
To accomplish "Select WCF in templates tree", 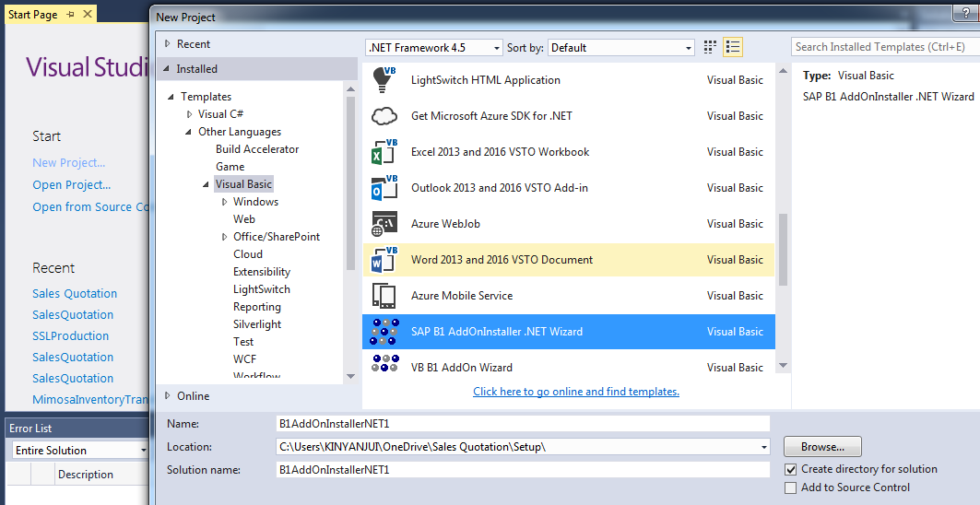I will pos(244,359).
